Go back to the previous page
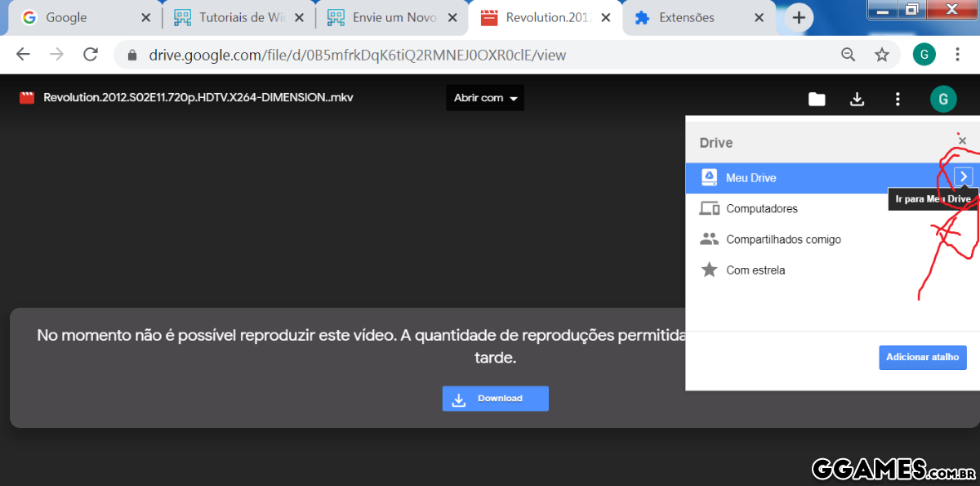 tap(23, 55)
